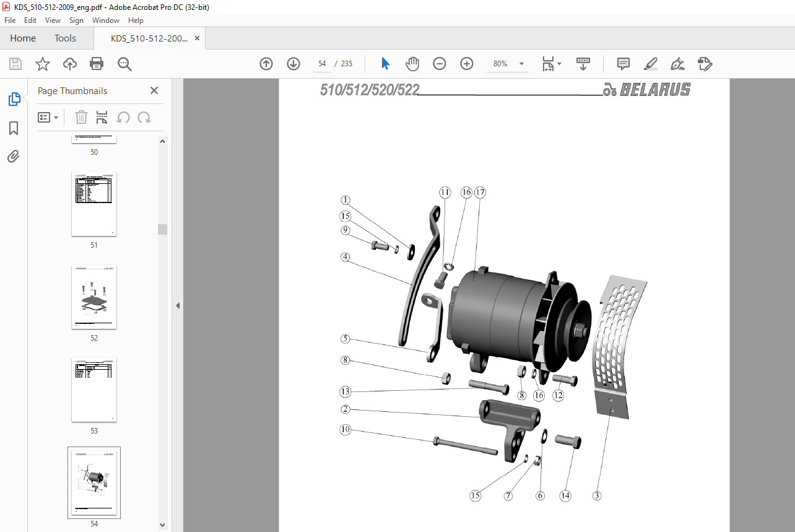
Task: Choose the Selection arrow tool
Action: click(386, 64)
